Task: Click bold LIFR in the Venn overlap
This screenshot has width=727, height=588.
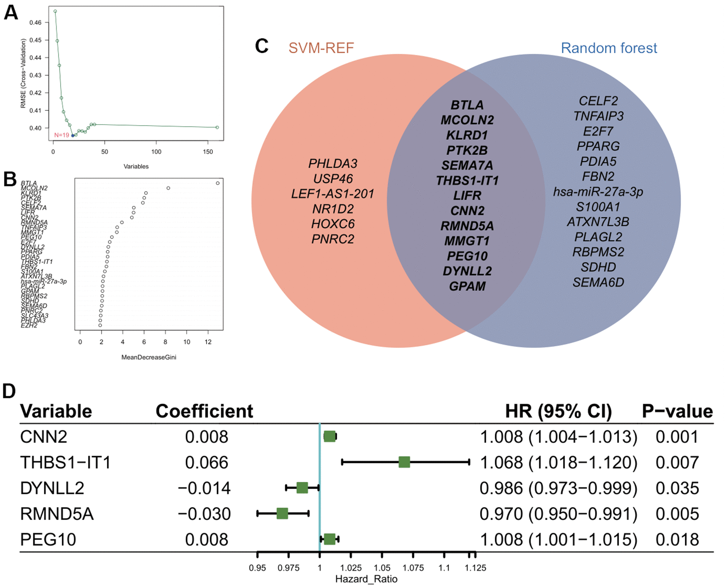Action: tap(467, 196)
